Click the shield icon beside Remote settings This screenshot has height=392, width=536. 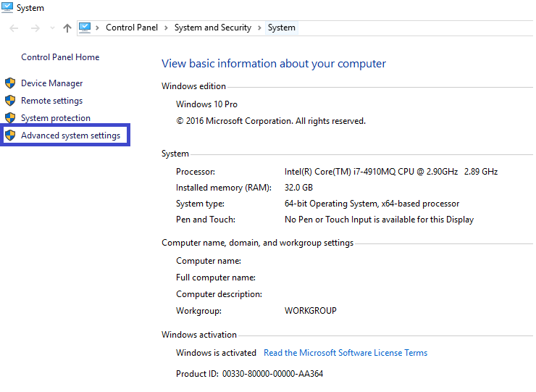10,101
